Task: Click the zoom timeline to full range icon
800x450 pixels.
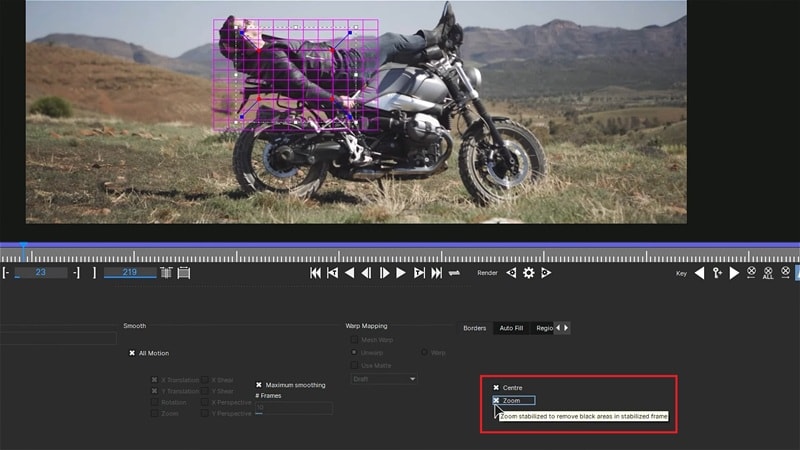Action: pos(184,272)
